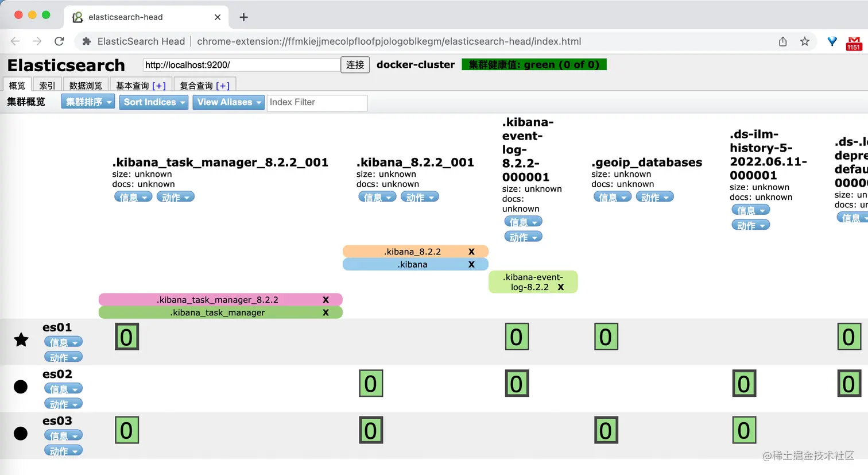Open the View Aliases dropdown
Image resolution: width=868 pixels, height=475 pixels.
click(x=228, y=102)
